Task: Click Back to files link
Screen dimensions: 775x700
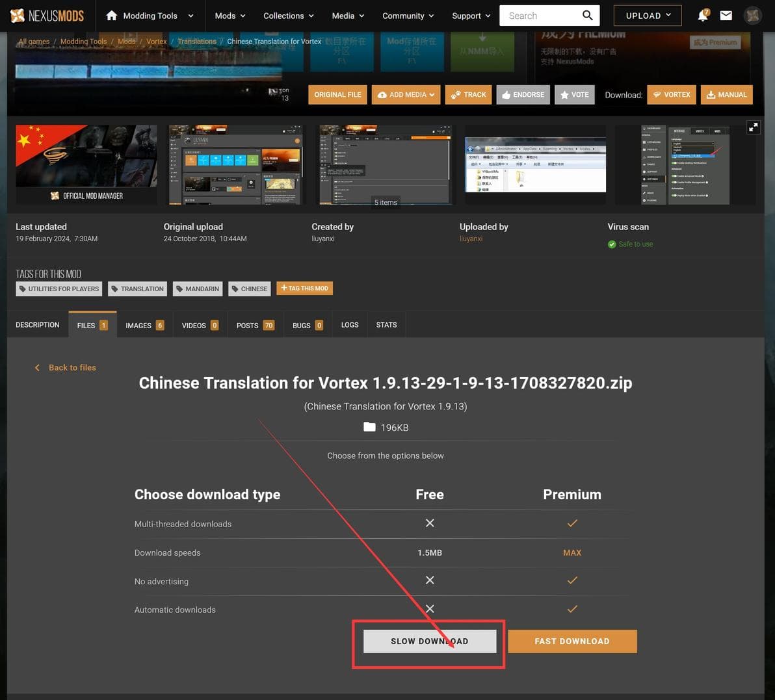Action: coord(72,367)
